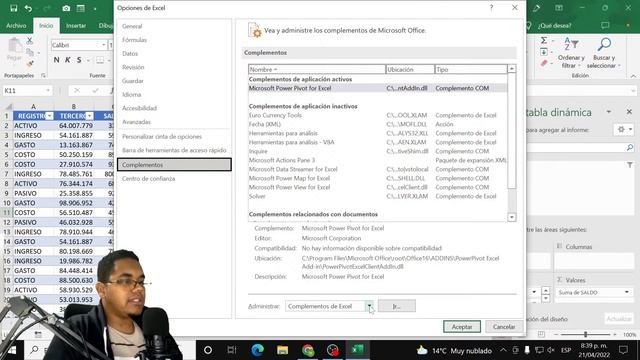Toggle Bold N formatting button
This screenshot has height=360, width=640.
[56, 60]
